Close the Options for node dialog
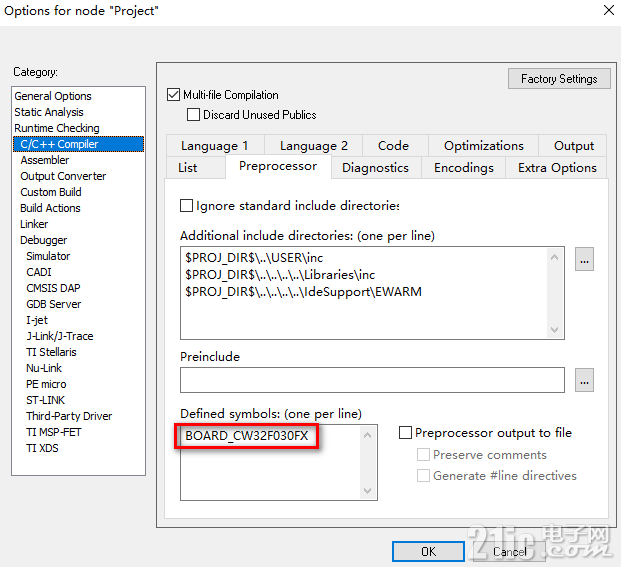This screenshot has height=567, width=621. click(609, 10)
